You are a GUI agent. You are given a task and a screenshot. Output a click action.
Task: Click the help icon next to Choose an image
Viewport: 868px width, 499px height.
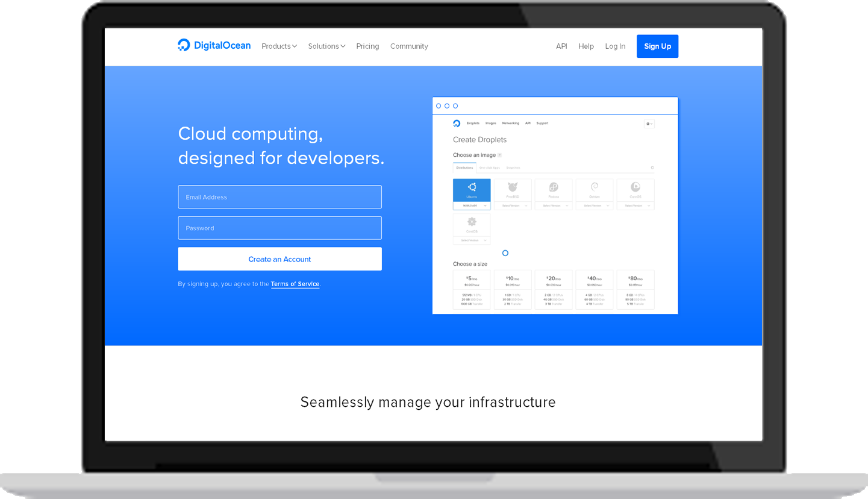(499, 155)
